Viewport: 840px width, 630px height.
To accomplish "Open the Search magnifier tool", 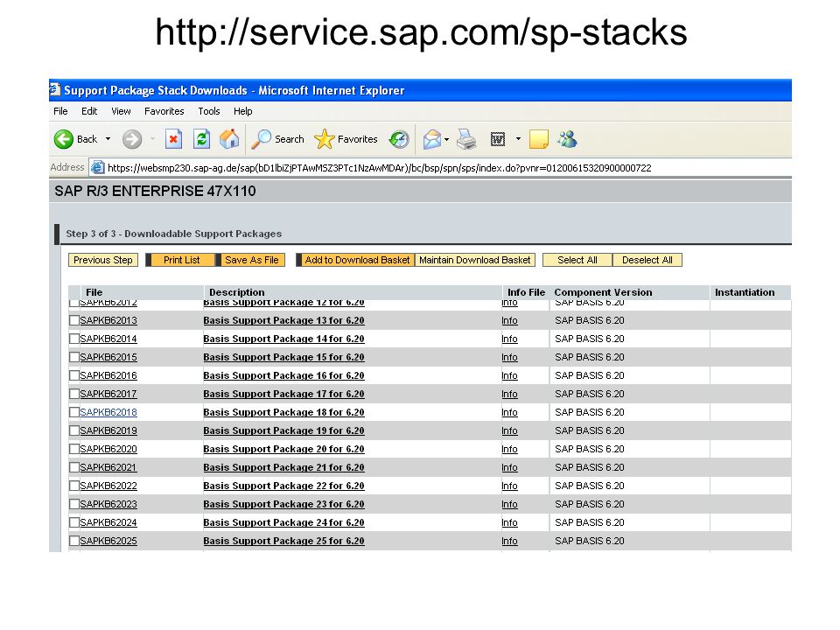I will click(261, 139).
